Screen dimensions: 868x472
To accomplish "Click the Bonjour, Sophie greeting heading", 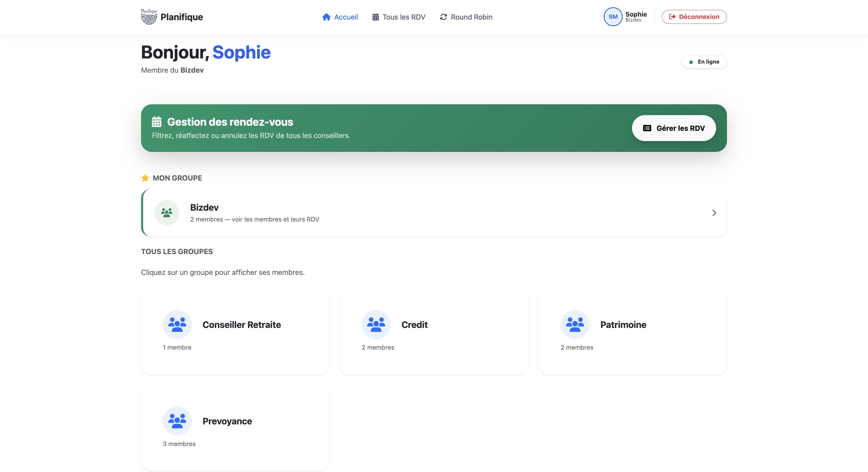I will click(x=206, y=52).
